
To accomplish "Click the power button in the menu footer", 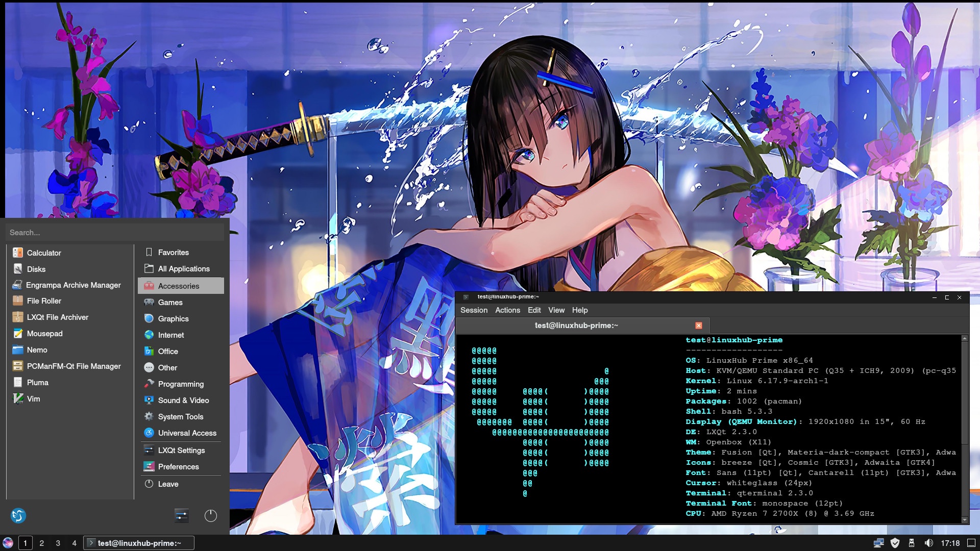I will [210, 516].
